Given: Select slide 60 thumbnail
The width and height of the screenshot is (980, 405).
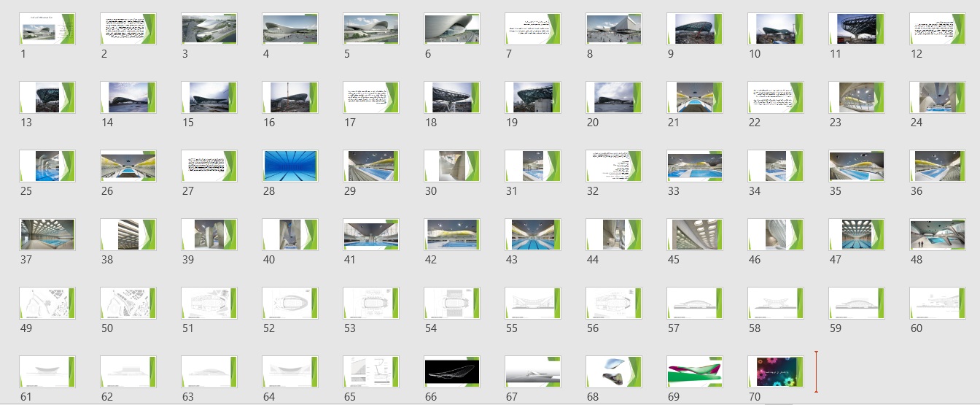Looking at the screenshot, I should (938, 304).
